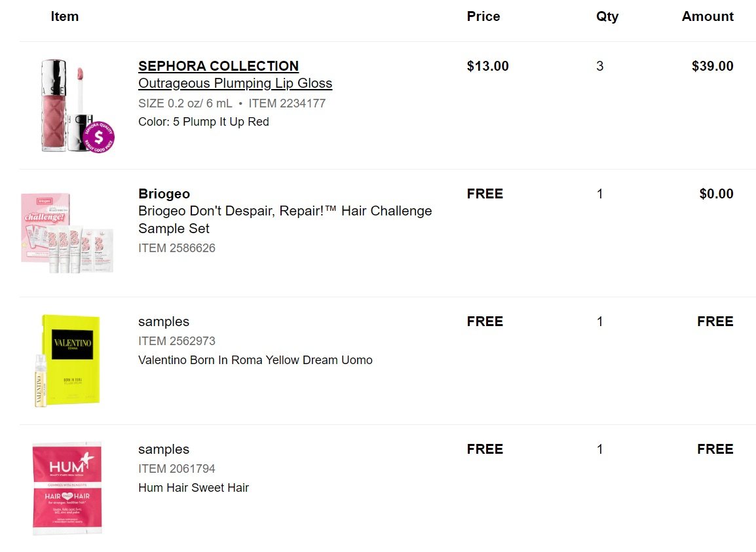The image size is (756, 552).
Task: Click the Price column header
Action: (x=483, y=16)
